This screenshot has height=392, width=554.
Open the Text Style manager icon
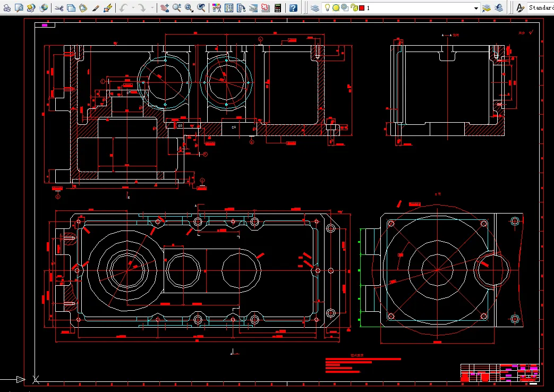click(520, 8)
